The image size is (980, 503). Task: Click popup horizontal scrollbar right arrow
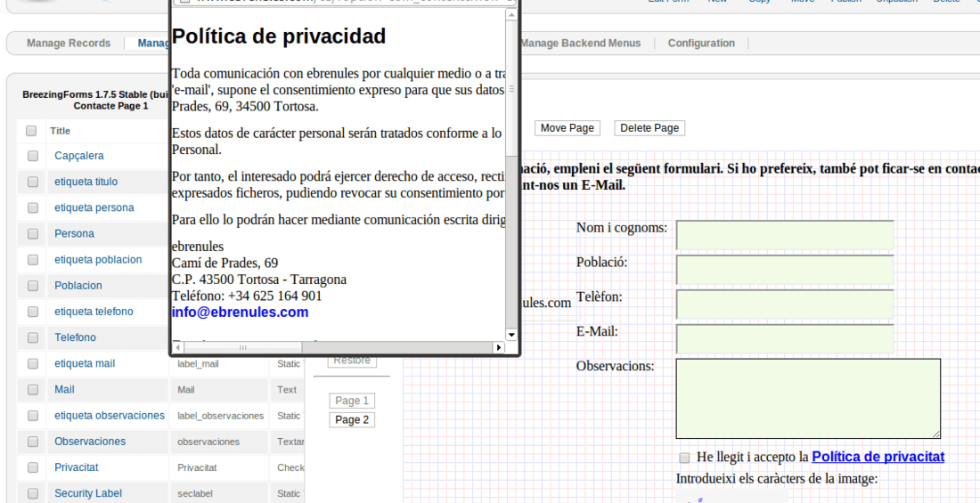(499, 347)
